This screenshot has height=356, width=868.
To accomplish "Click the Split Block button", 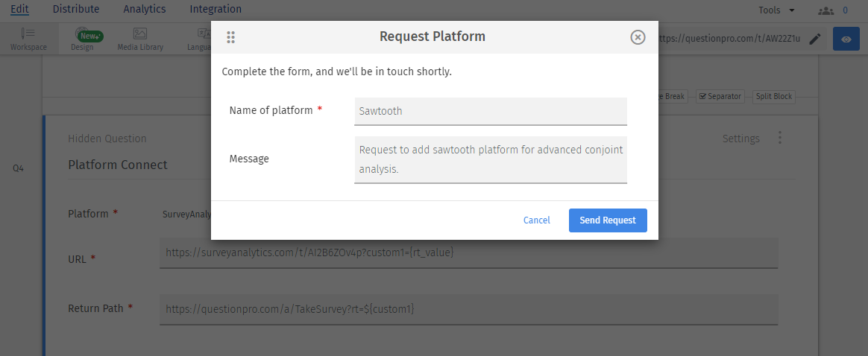I will pyautogui.click(x=773, y=97).
